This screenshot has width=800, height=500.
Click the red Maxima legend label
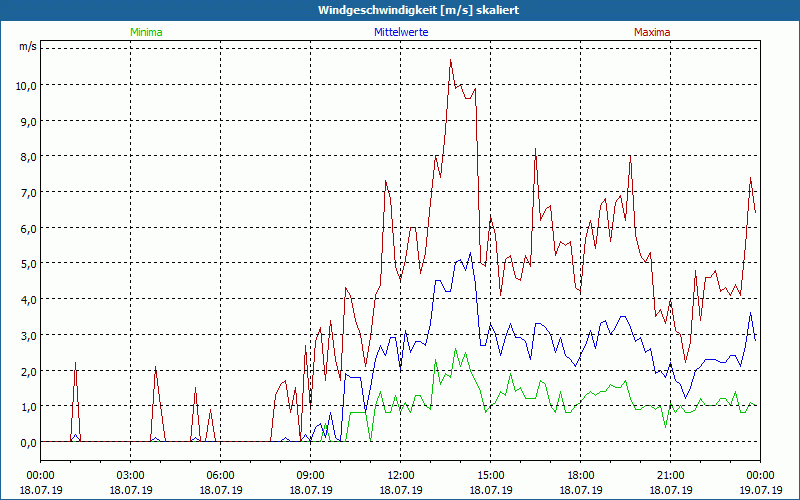tap(652, 32)
